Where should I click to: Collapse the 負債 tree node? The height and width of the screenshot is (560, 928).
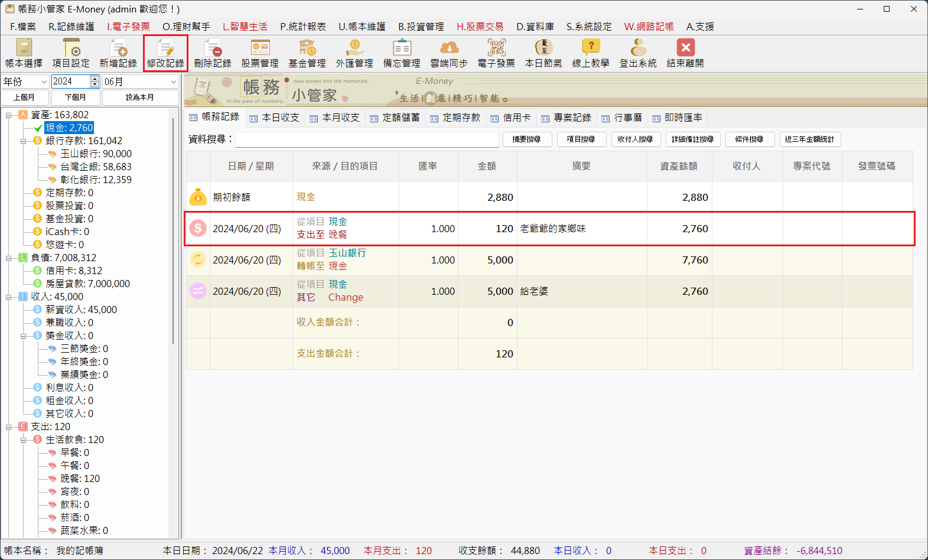(9, 258)
